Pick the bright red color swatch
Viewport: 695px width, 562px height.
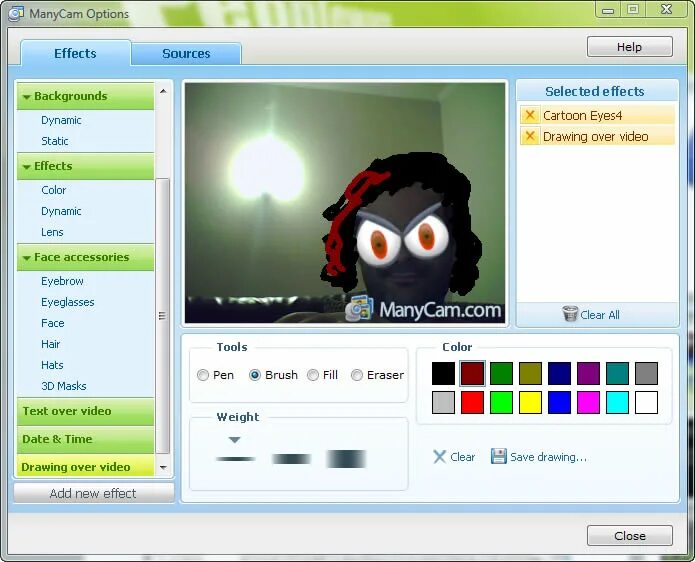pos(472,402)
